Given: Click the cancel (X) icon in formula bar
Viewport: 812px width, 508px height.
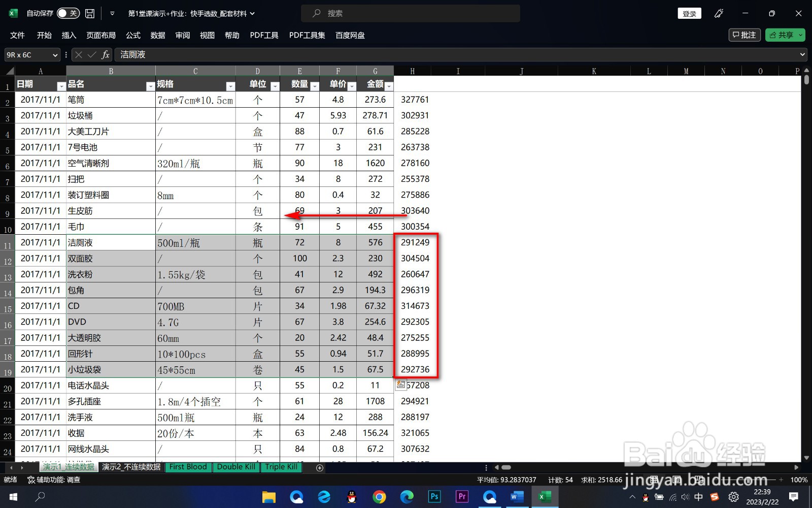Looking at the screenshot, I should 79,55.
